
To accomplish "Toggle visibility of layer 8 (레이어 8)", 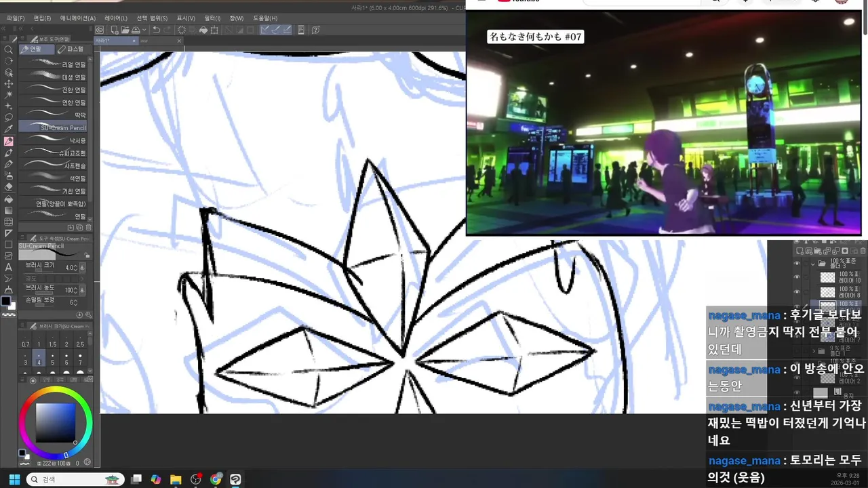I will pos(797,292).
